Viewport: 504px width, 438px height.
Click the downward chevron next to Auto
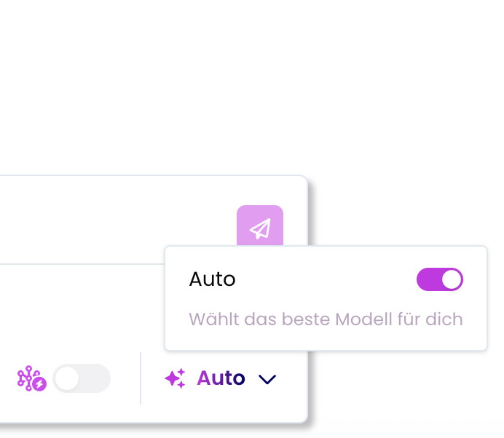click(x=267, y=379)
